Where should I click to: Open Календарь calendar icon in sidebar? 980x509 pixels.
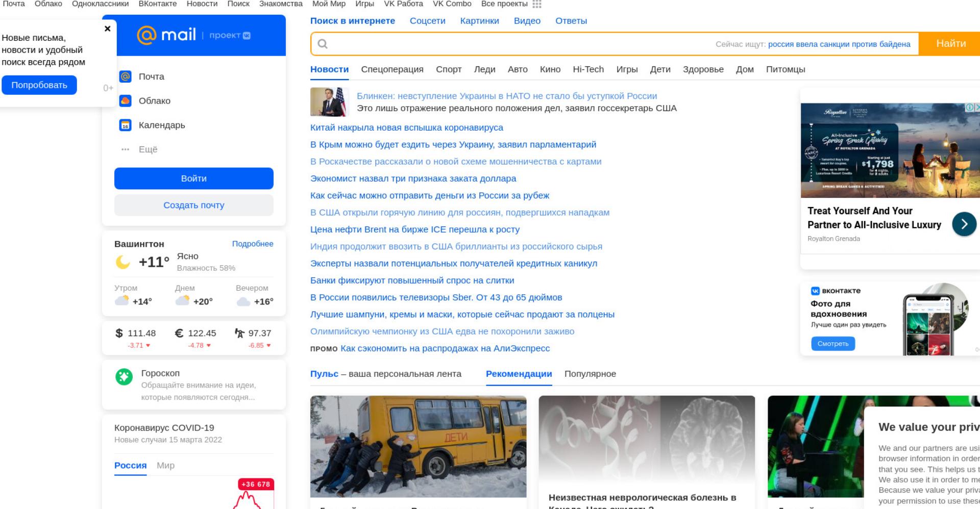125,125
